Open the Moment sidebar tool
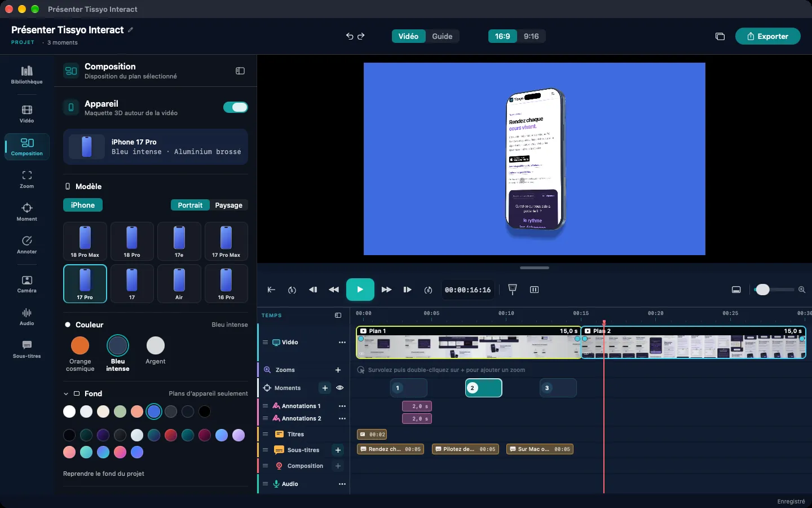The image size is (812, 508). [x=27, y=212]
